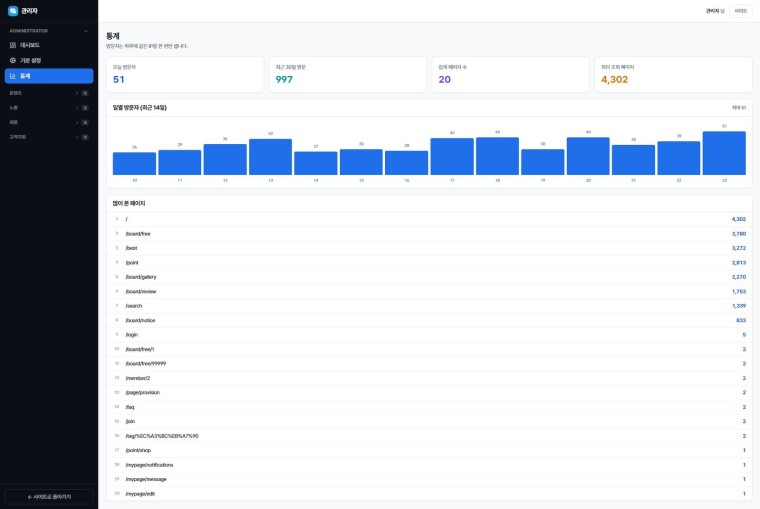
Task: Open the /board/gallery page row
Action: click(429, 277)
